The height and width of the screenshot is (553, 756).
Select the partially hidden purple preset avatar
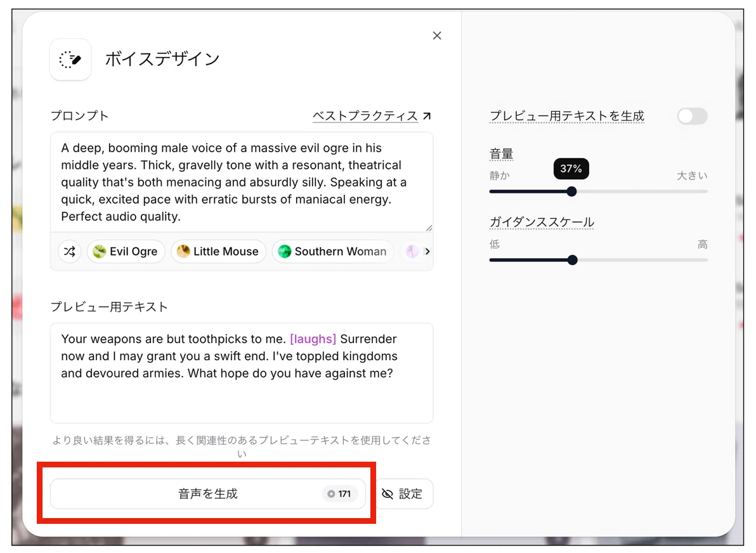(x=411, y=251)
